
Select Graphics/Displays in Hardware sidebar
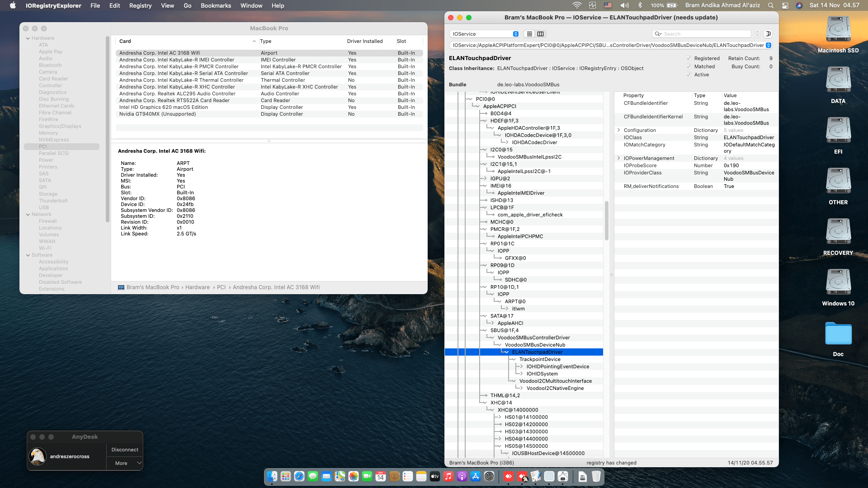60,126
